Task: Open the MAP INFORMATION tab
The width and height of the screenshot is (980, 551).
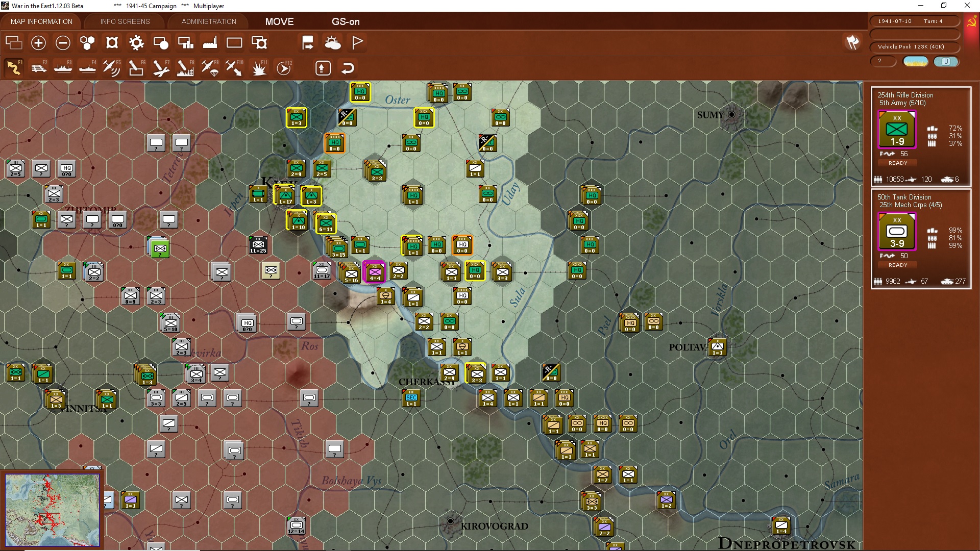Action: pos(41,21)
